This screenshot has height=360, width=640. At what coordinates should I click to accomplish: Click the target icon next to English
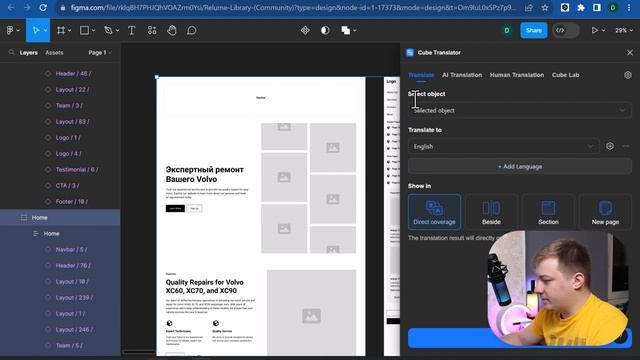click(610, 146)
